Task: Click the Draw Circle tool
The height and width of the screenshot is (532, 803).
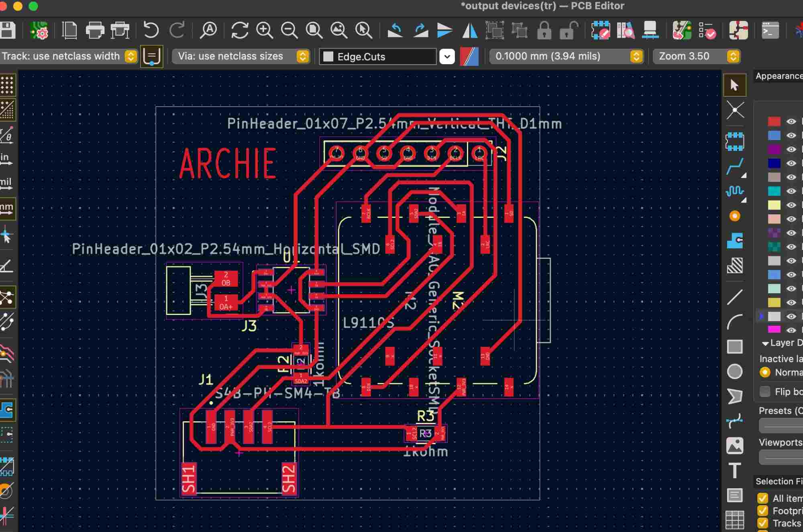Action: coord(735,372)
